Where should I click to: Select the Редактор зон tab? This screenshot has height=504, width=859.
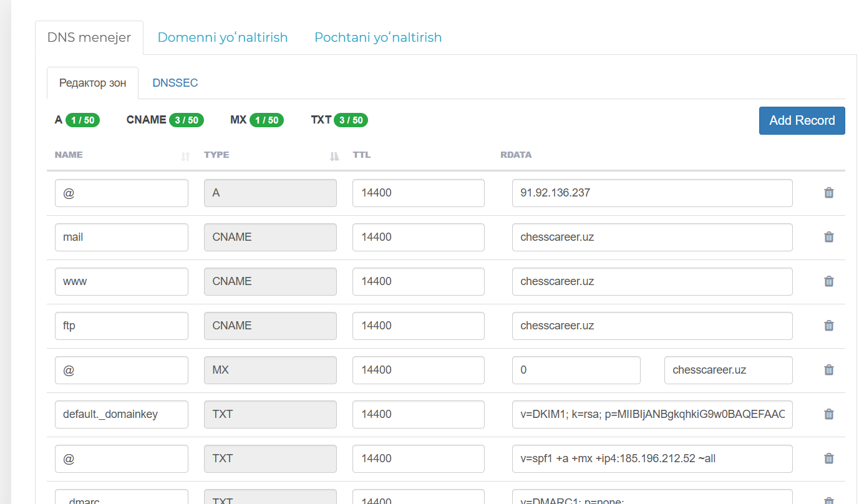tap(92, 83)
